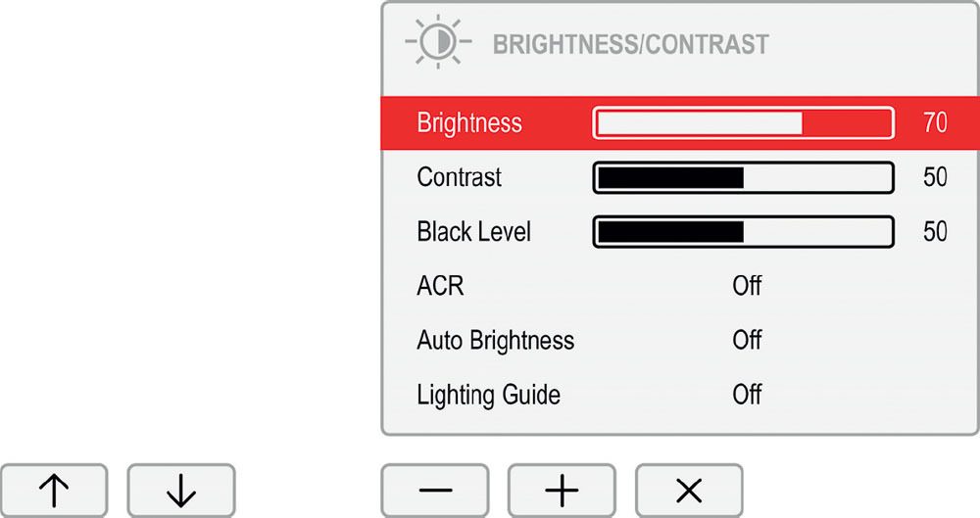Select the ACR label

(440, 286)
